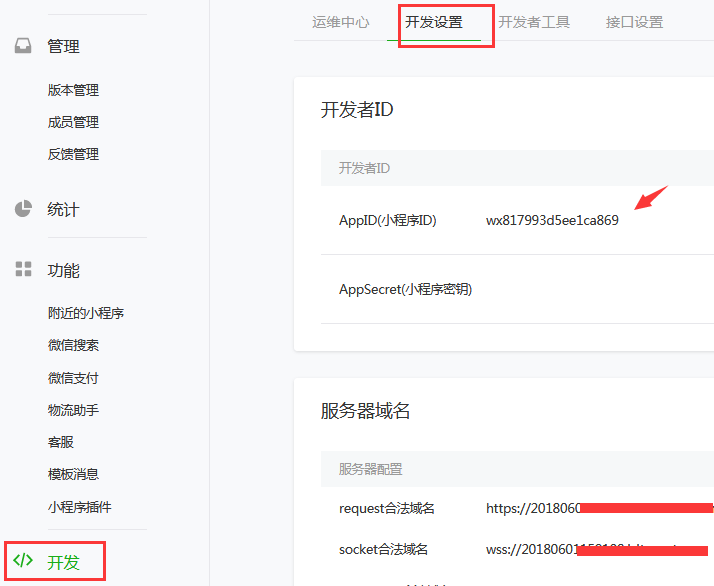This screenshot has width=714, height=586.
Task: Open 版本管理 in the sidebar
Action: (73, 90)
